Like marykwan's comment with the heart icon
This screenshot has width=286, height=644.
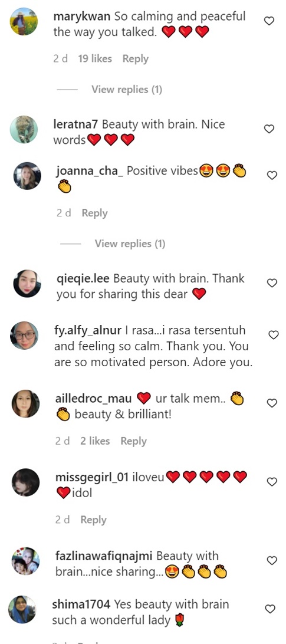pos(269,21)
